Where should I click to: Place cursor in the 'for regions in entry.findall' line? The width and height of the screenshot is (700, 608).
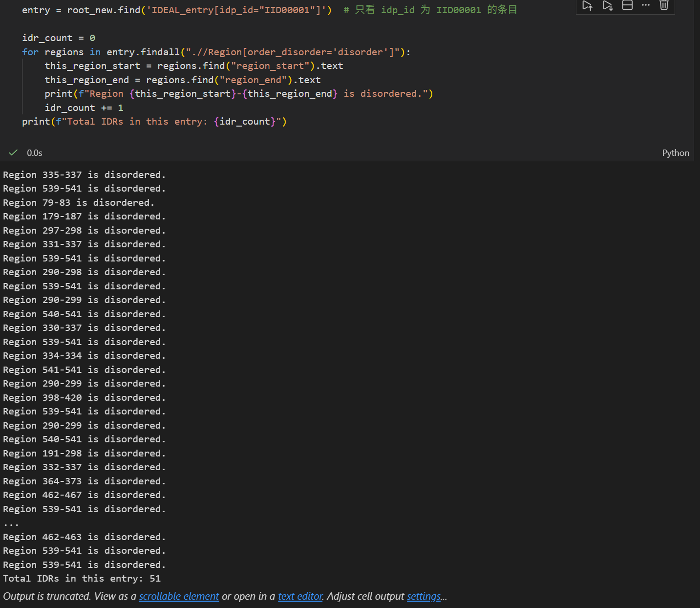[x=216, y=52]
